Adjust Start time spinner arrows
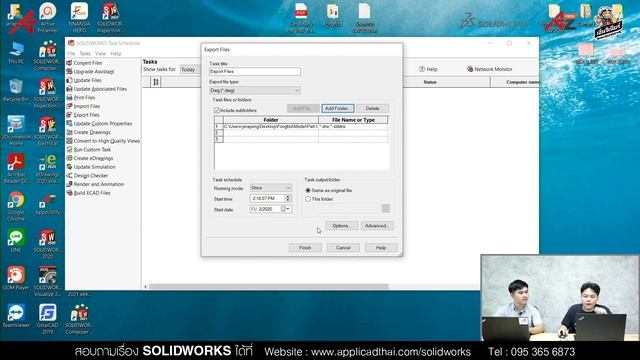The width and height of the screenshot is (640, 360). pos(288,198)
